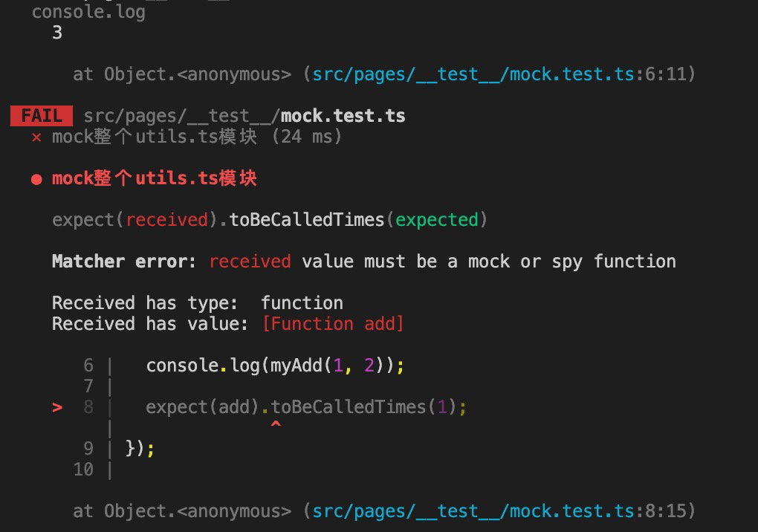Click the bold mock.test.ts file name
Viewport: 758px width, 532px height.
pyautogui.click(x=343, y=116)
